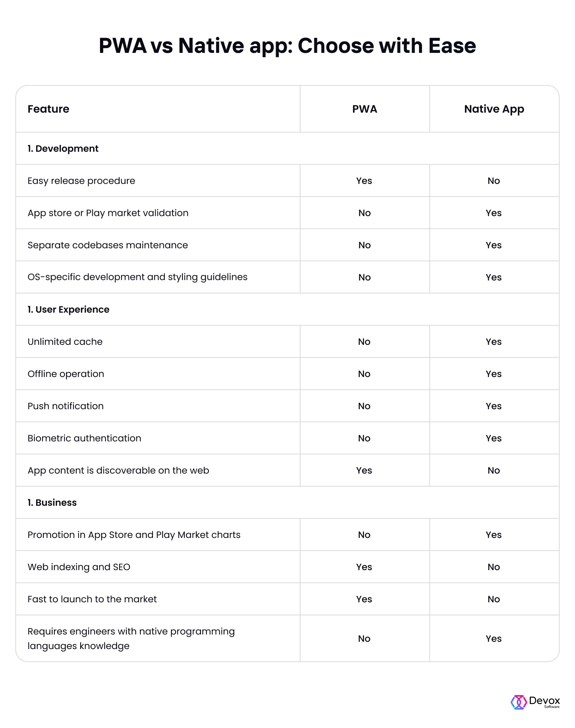Click the Devox brand name text
This screenshot has height=728, width=575.
coord(544,701)
